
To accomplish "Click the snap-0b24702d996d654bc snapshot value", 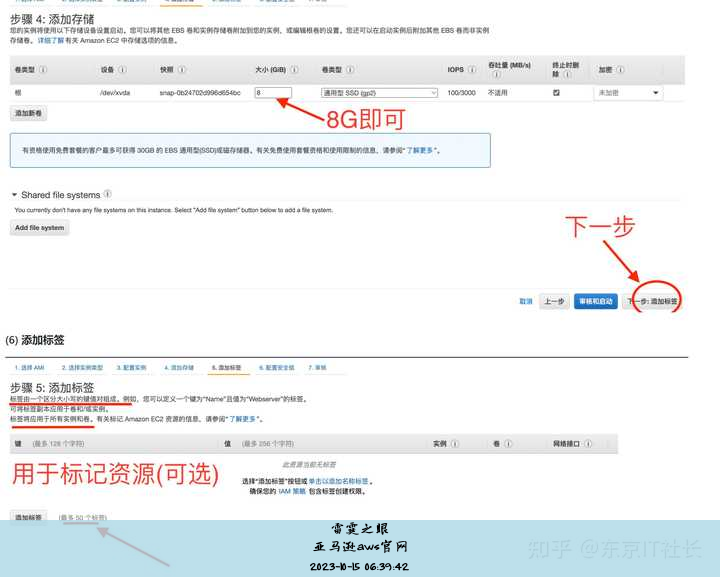I will point(200,93).
